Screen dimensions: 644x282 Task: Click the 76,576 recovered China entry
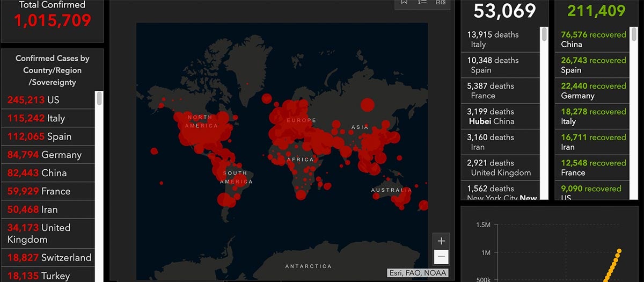tap(593, 39)
